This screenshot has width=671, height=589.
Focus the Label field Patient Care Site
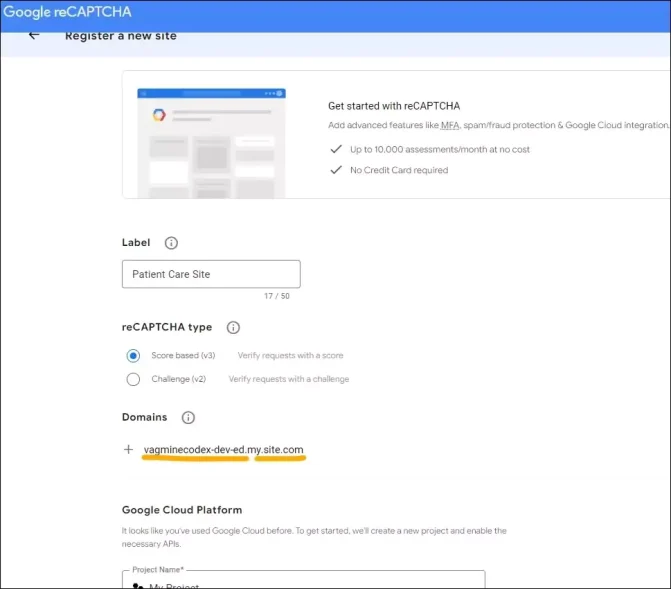point(211,274)
